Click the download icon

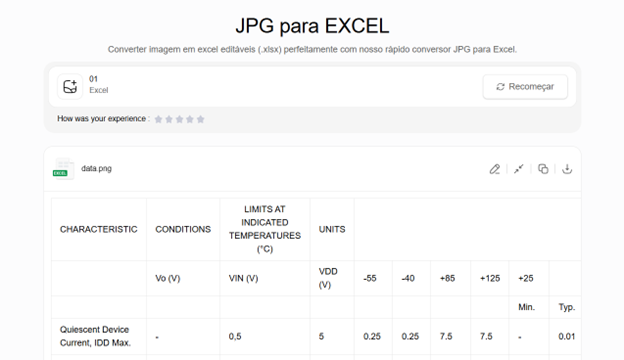click(567, 169)
